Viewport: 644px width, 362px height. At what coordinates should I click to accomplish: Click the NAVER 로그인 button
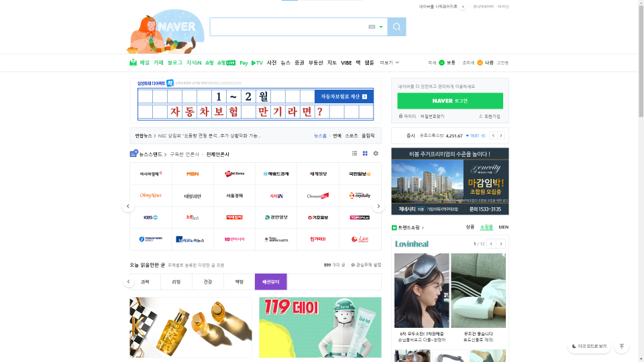[450, 101]
